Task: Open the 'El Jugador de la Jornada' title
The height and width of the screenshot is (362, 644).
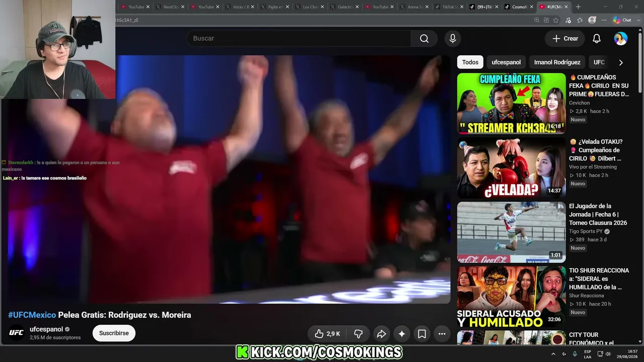Action: (x=598, y=215)
